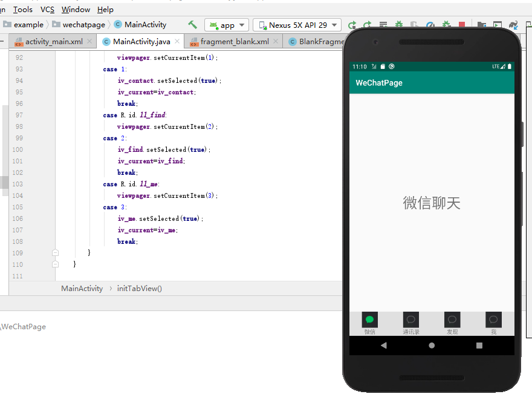
Task: Click the code 'case R.id.ll_find:'
Action: click(x=135, y=115)
